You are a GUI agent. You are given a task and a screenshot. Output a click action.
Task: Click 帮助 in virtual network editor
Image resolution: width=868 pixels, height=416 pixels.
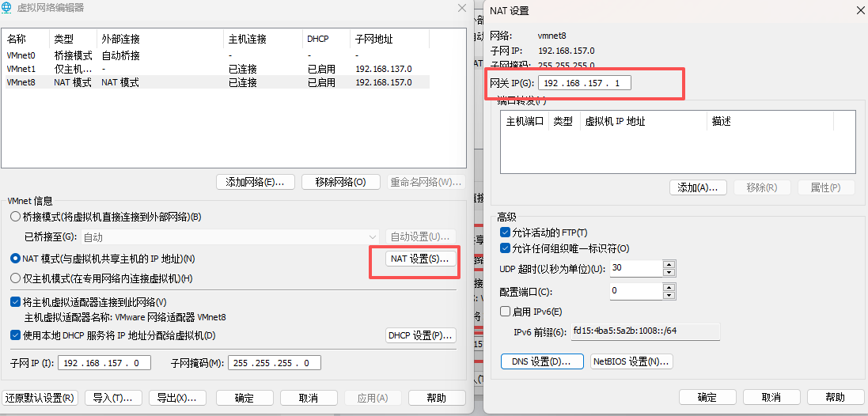438,398
